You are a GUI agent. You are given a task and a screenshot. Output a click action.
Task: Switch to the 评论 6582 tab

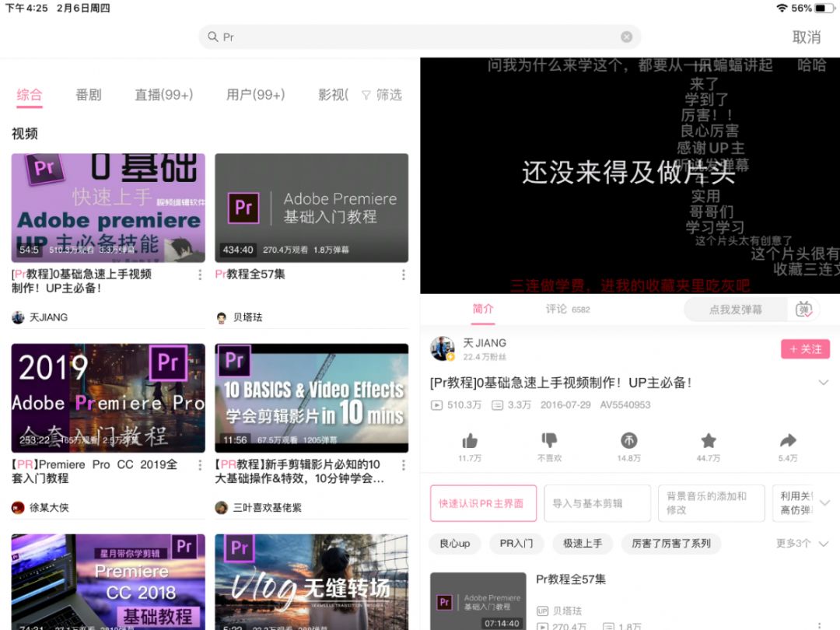point(568,309)
